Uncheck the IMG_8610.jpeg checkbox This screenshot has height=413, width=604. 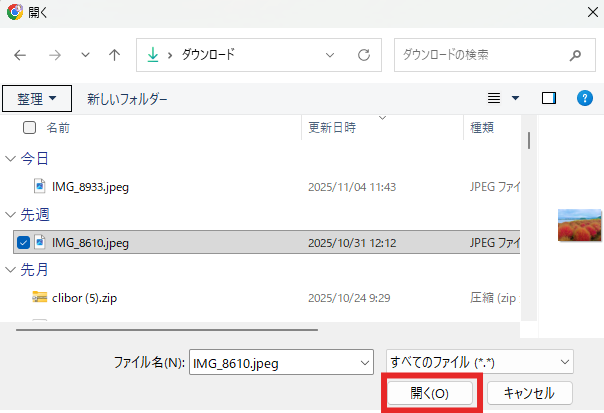pos(23,243)
